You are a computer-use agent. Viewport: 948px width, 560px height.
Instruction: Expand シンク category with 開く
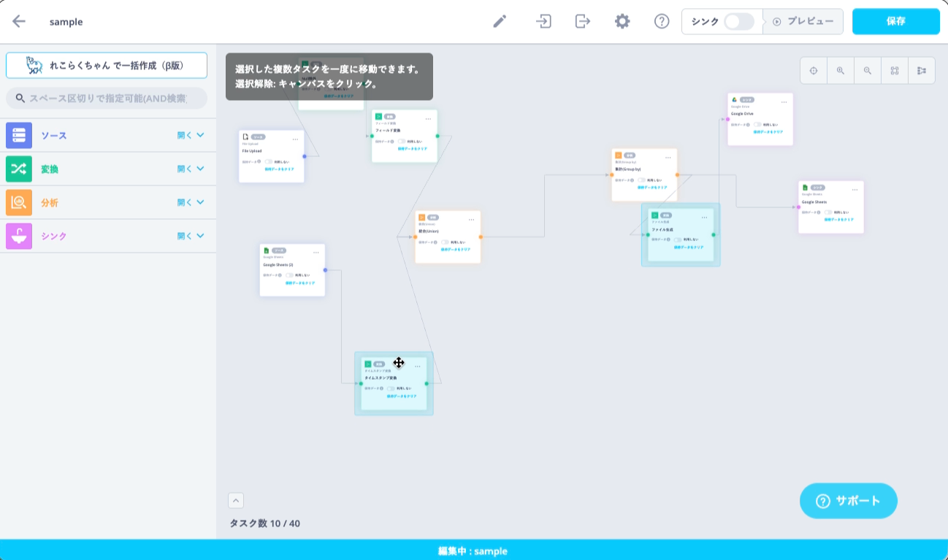tap(191, 236)
